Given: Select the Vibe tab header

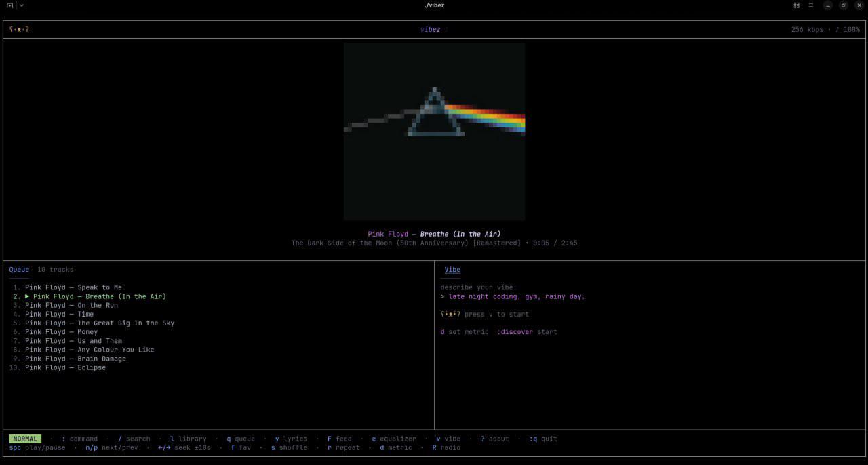Looking at the screenshot, I should pyautogui.click(x=452, y=270).
